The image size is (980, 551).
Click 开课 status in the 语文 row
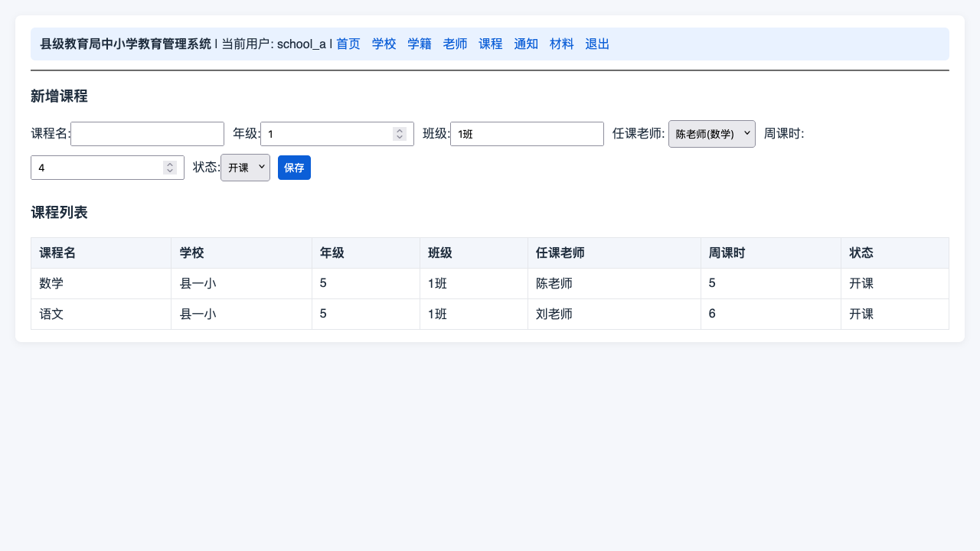click(895, 315)
